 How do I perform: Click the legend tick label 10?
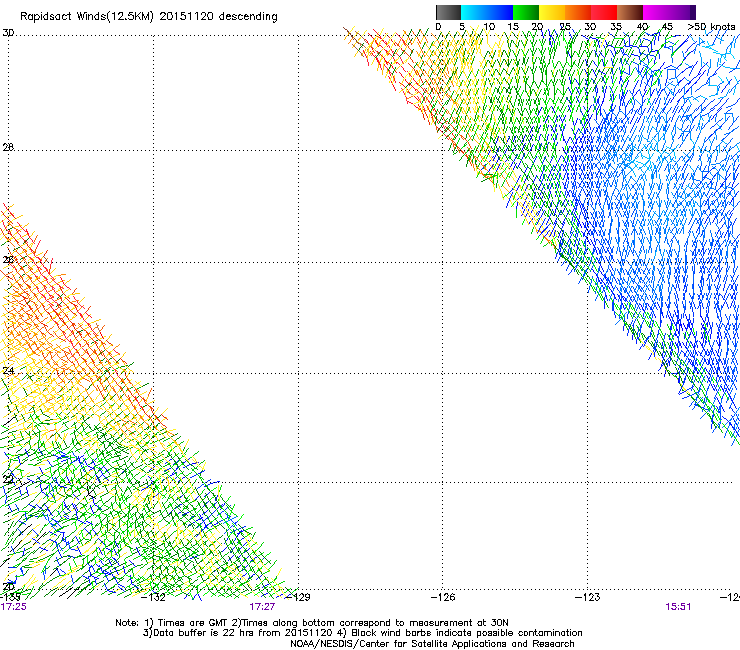[489, 26]
